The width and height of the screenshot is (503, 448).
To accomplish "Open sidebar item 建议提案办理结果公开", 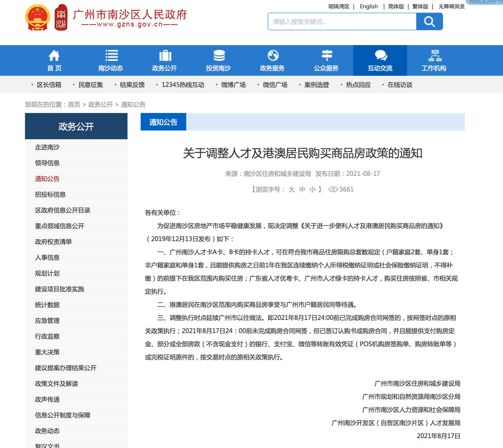I will [66, 368].
